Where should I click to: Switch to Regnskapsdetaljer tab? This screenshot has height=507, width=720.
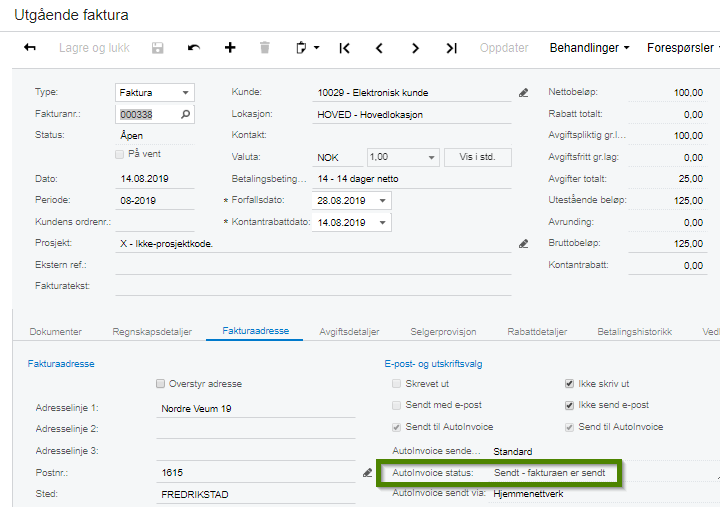coord(152,332)
